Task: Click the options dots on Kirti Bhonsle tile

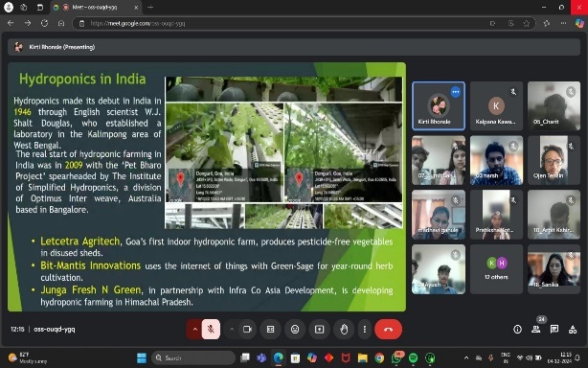Action: pos(456,92)
